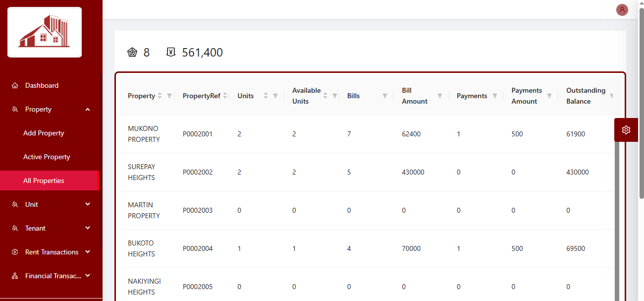644x301 pixels.
Task: Expand the Unit menu chevron
Action: pos(88,204)
